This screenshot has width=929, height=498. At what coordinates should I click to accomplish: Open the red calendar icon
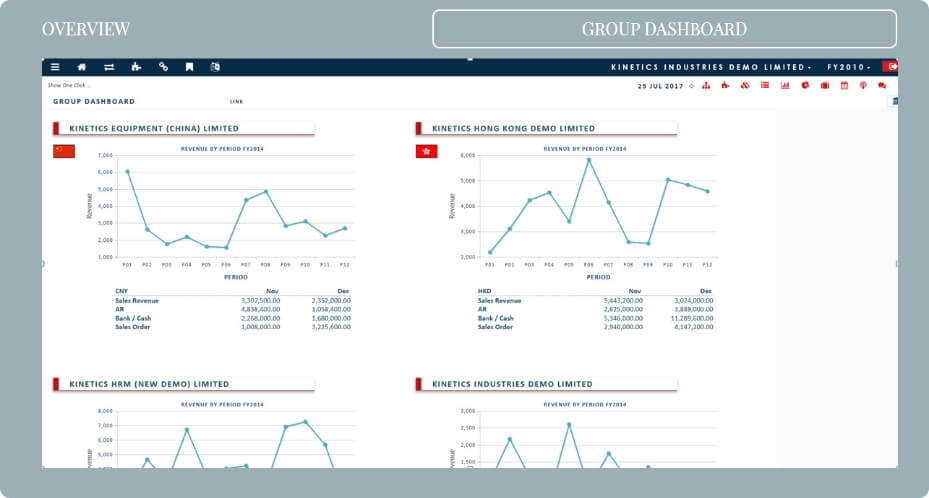pyautogui.click(x=844, y=86)
